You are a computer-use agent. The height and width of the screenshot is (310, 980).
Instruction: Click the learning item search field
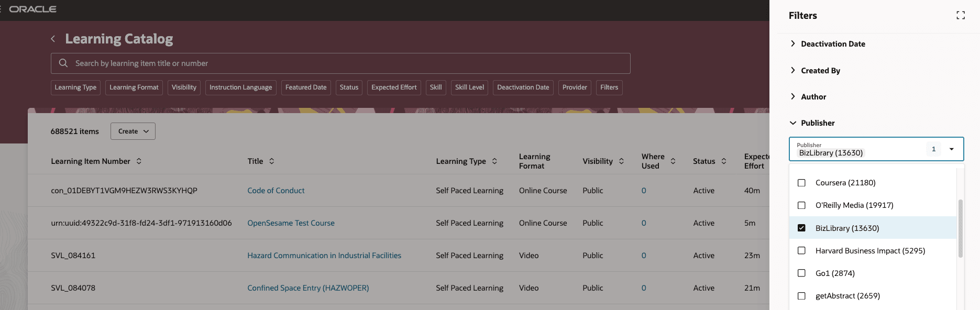click(340, 63)
